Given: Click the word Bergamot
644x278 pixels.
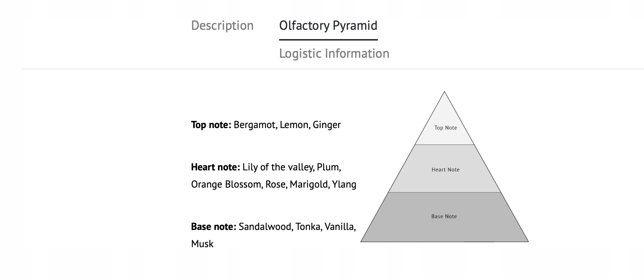Looking at the screenshot, I should click(255, 125).
